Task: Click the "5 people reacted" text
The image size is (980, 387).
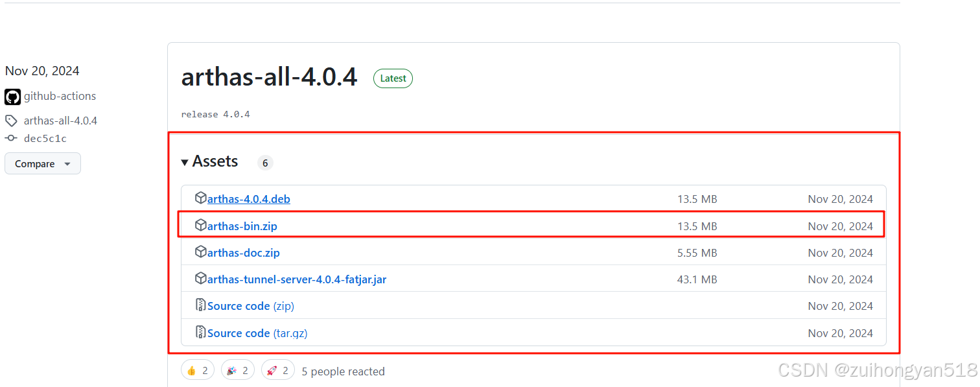Action: click(343, 371)
